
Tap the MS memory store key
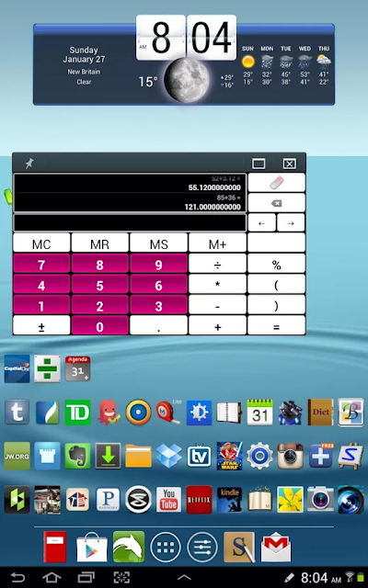pos(158,243)
